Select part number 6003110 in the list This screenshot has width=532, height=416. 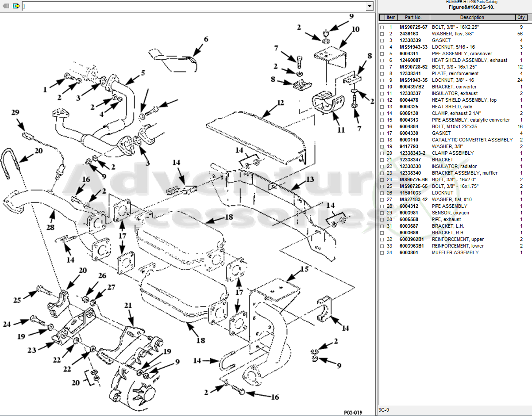tap(409, 140)
